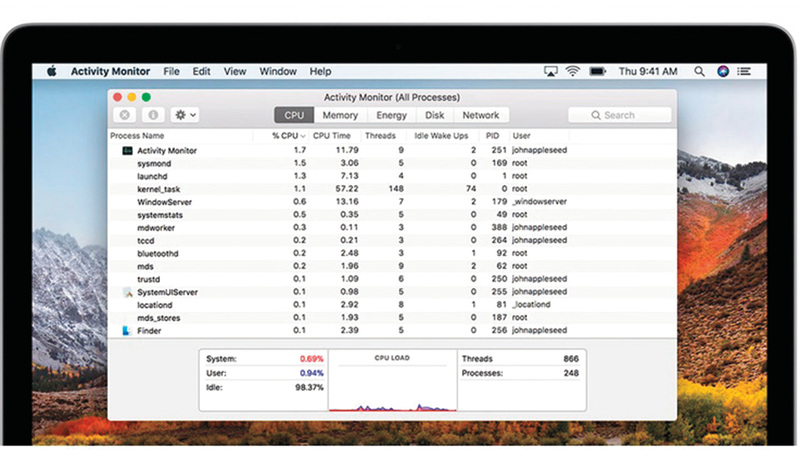Open the Window menu
The width and height of the screenshot is (800, 450).
point(278,72)
